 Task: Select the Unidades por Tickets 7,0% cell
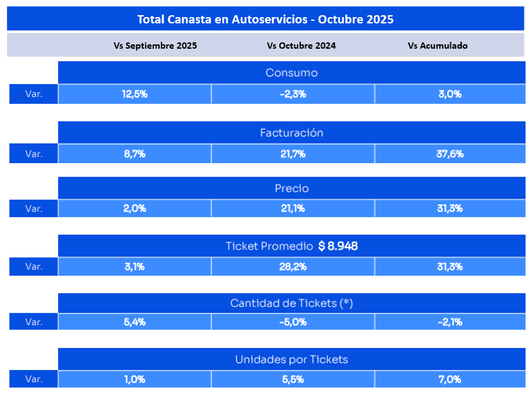point(450,379)
